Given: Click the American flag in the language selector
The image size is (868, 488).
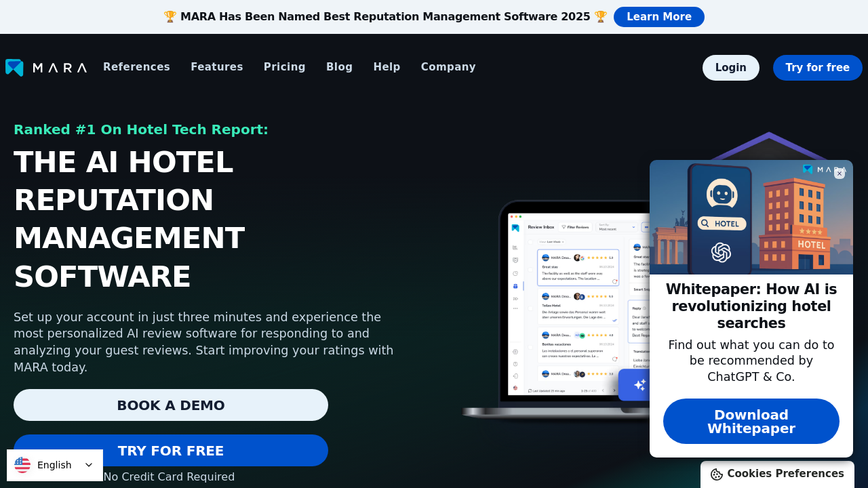Looking at the screenshot, I should click(x=22, y=465).
